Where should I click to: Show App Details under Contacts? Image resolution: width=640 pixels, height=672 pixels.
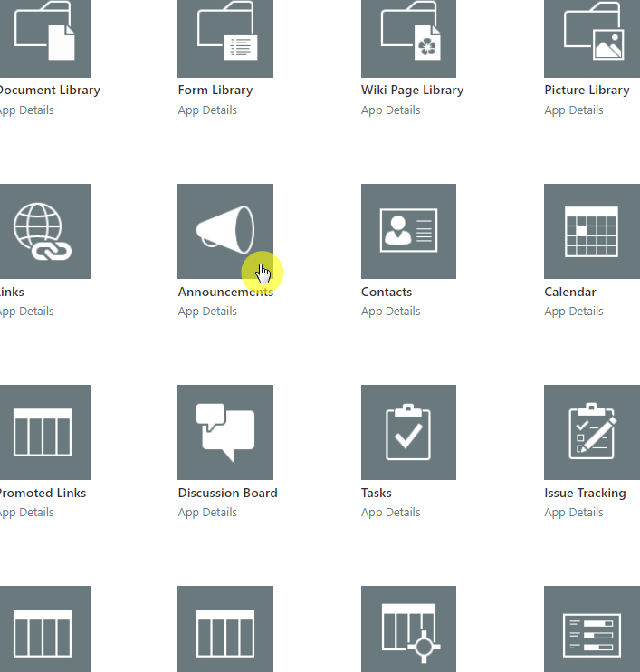click(x=391, y=312)
